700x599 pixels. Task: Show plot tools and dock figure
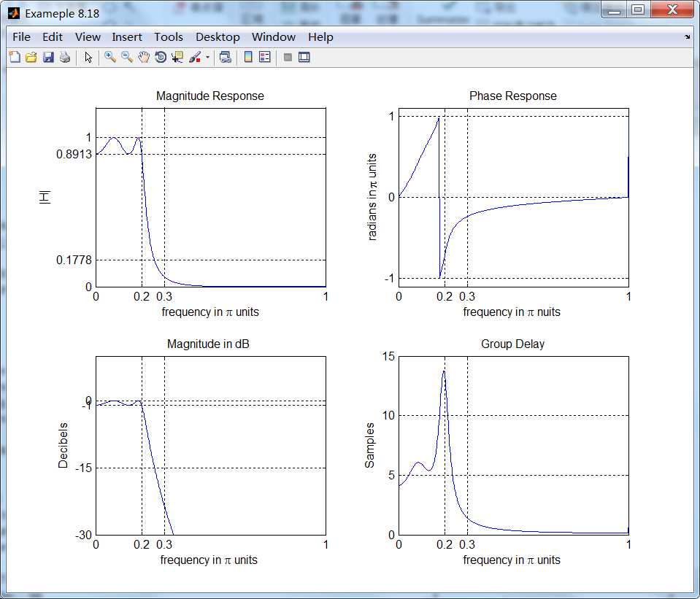tap(304, 57)
